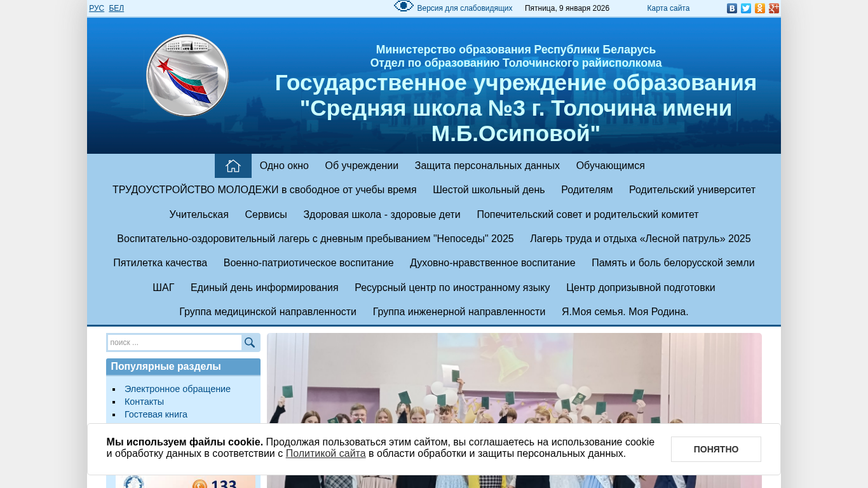The image size is (868, 488).
Task: Open the 'Об учреждении' menu
Action: (x=362, y=166)
